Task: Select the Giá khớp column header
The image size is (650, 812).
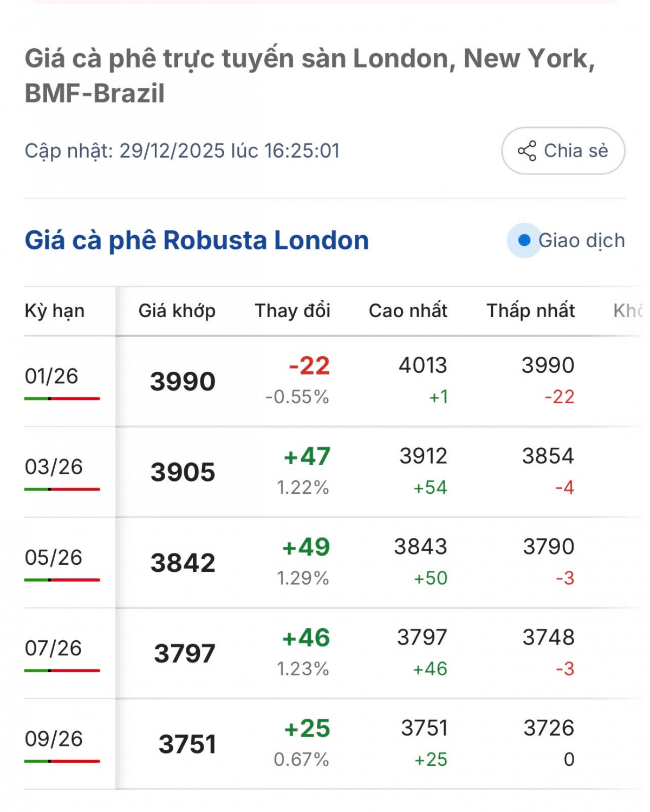Action: pos(177,311)
